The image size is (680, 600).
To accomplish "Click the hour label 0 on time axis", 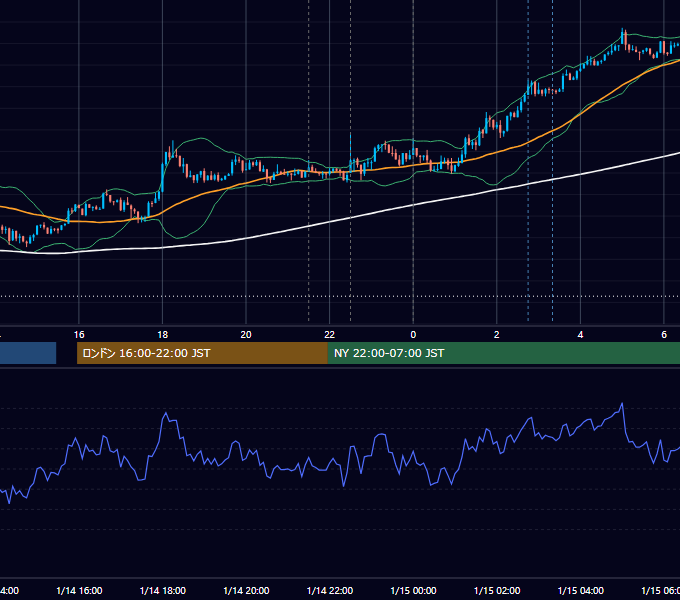I will 413,335.
